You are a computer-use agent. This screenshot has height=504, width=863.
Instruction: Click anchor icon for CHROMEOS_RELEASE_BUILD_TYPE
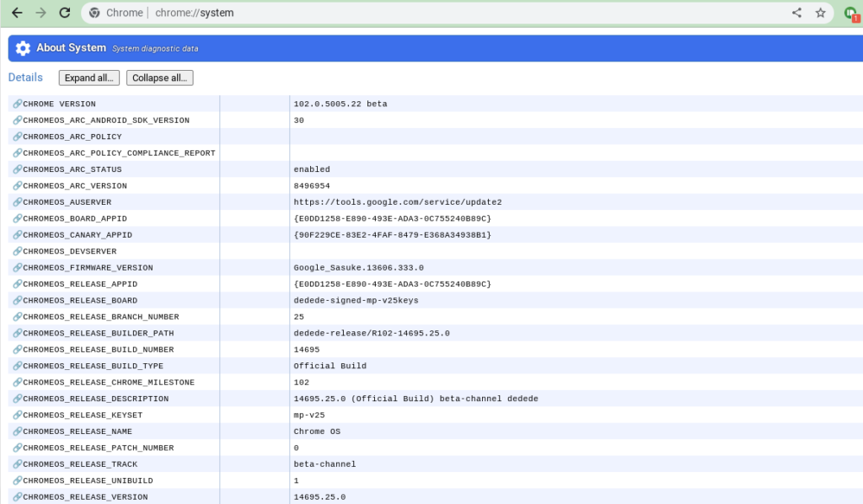coord(18,366)
